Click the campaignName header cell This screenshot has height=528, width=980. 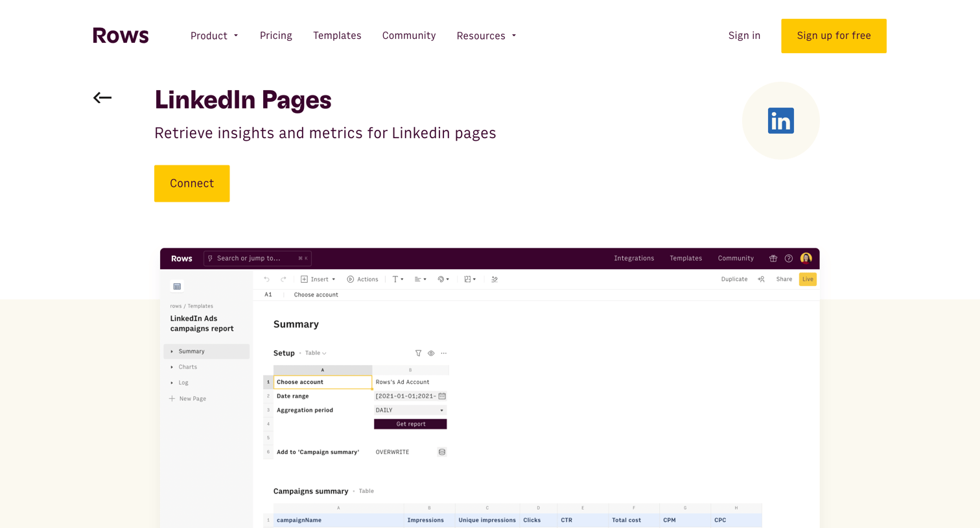coord(338,520)
